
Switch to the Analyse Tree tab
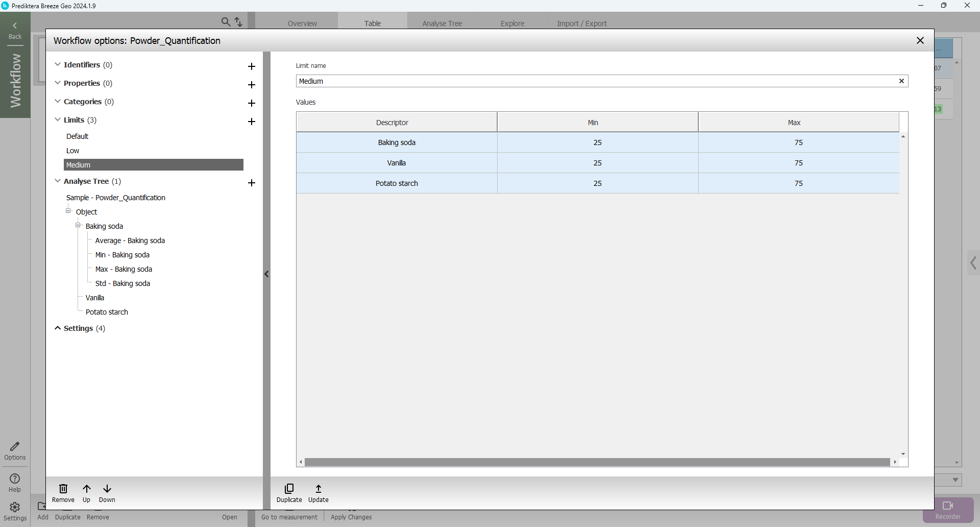[x=442, y=23]
